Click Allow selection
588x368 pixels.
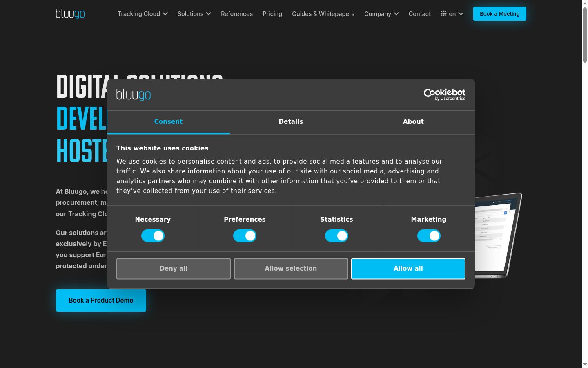tap(291, 269)
